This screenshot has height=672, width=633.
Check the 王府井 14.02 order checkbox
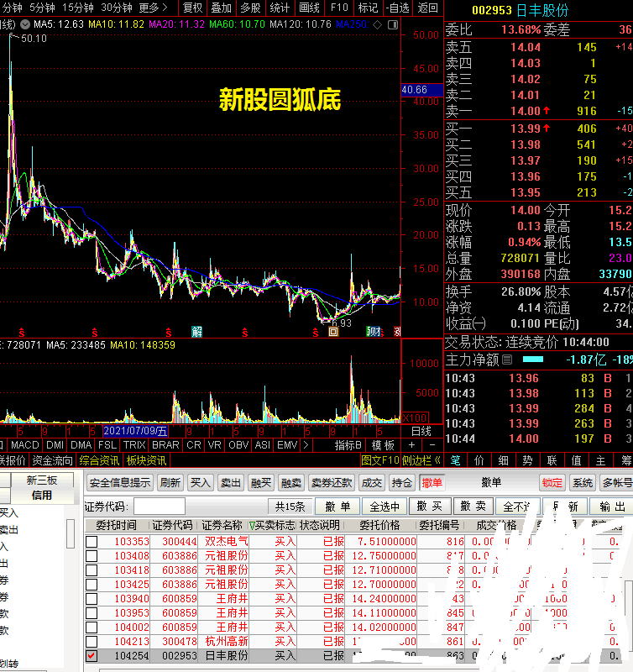click(x=92, y=627)
